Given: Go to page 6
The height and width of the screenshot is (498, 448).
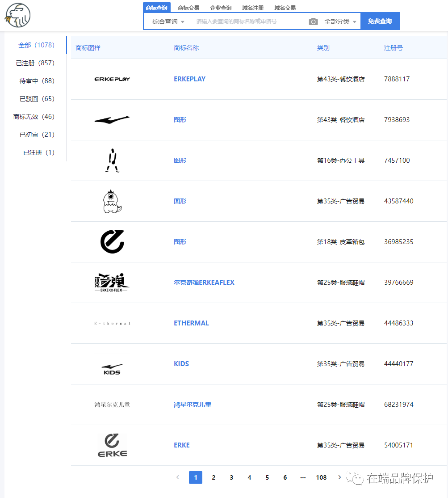Looking at the screenshot, I should pos(285,477).
